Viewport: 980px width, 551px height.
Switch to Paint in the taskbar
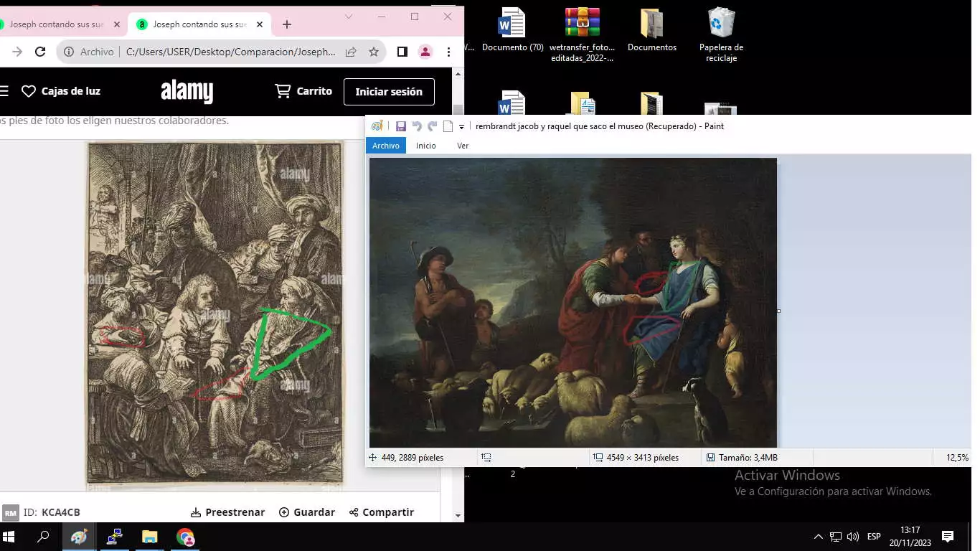(x=79, y=537)
